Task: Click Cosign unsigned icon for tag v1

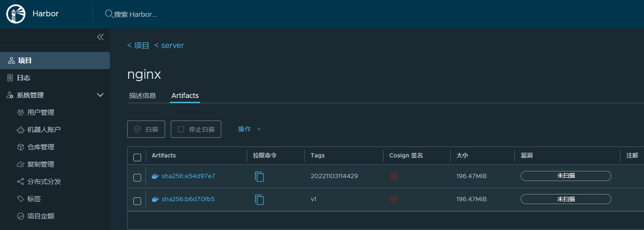Action: [x=394, y=199]
